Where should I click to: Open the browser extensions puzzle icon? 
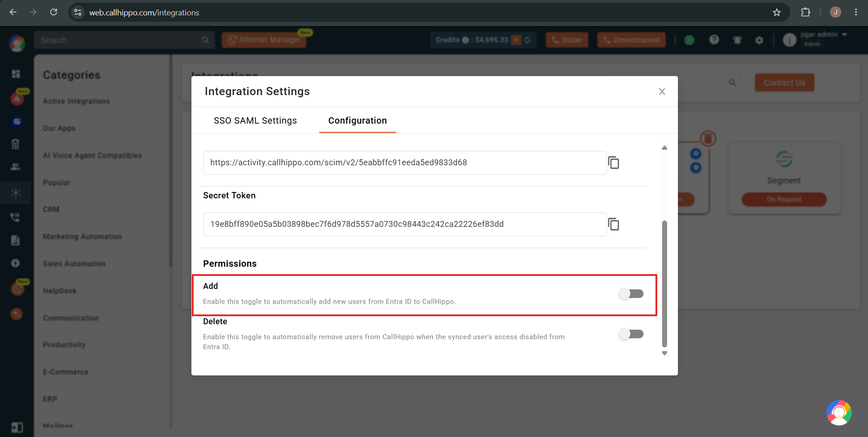coord(806,12)
